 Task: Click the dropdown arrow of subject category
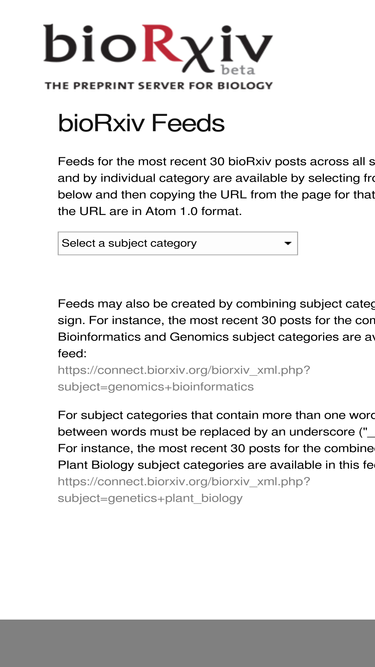pos(288,243)
